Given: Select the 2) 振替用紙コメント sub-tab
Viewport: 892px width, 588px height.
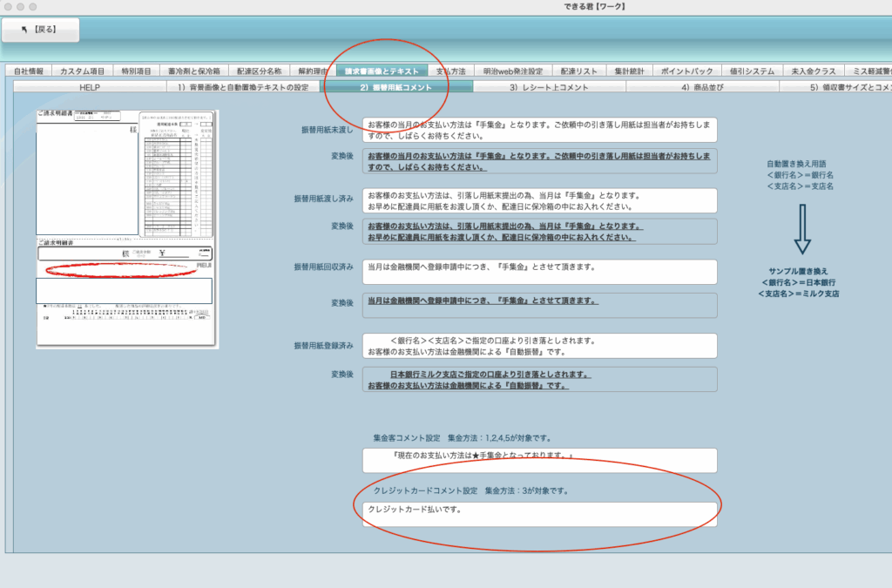Looking at the screenshot, I should tap(396, 87).
